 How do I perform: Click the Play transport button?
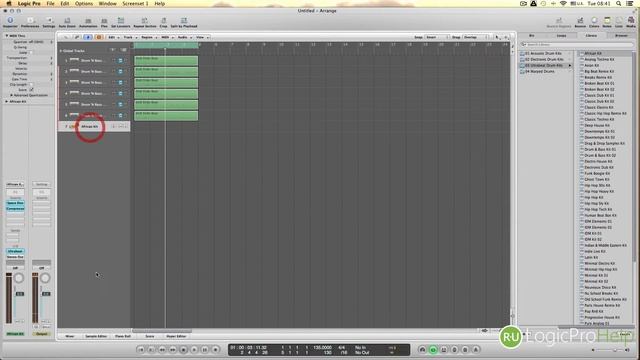[x=194, y=350]
